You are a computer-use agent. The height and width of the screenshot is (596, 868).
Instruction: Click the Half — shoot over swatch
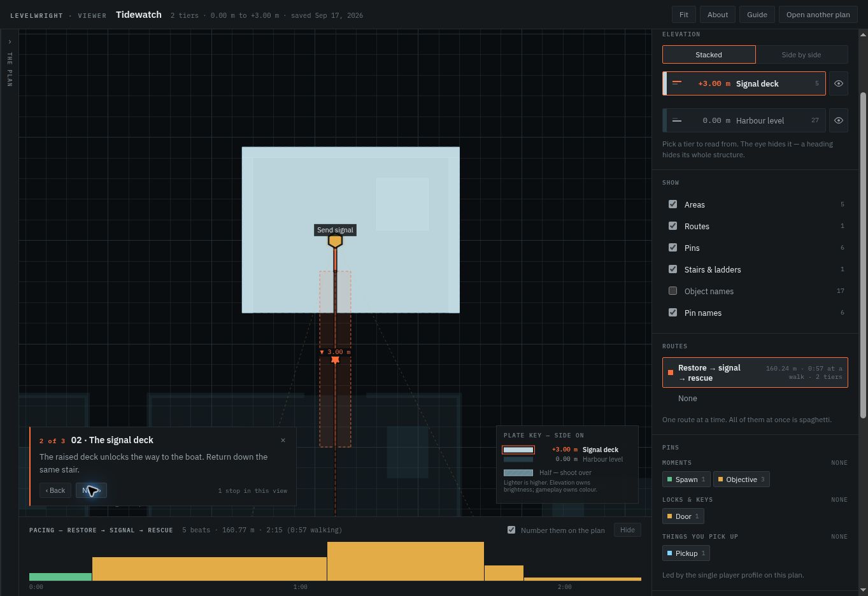(518, 472)
